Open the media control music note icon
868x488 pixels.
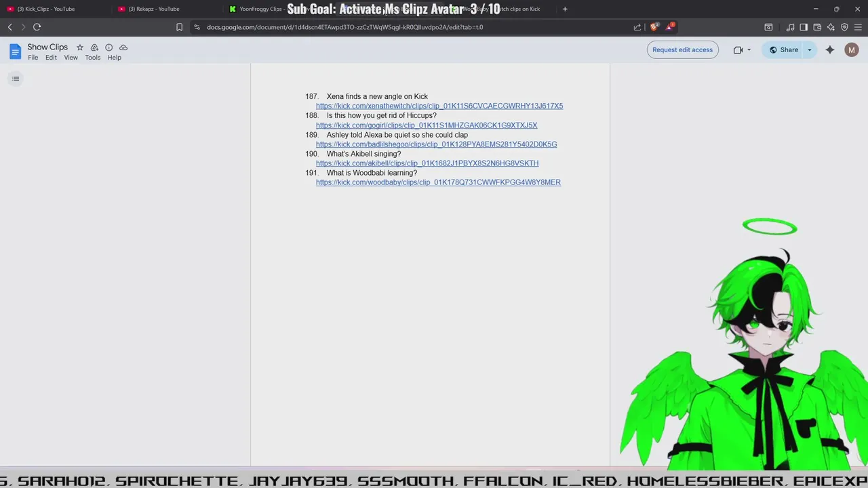pyautogui.click(x=790, y=27)
